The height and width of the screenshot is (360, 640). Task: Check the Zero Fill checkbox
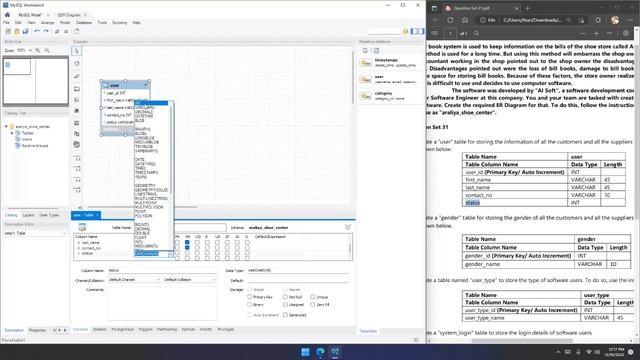pyautogui.click(x=313, y=304)
